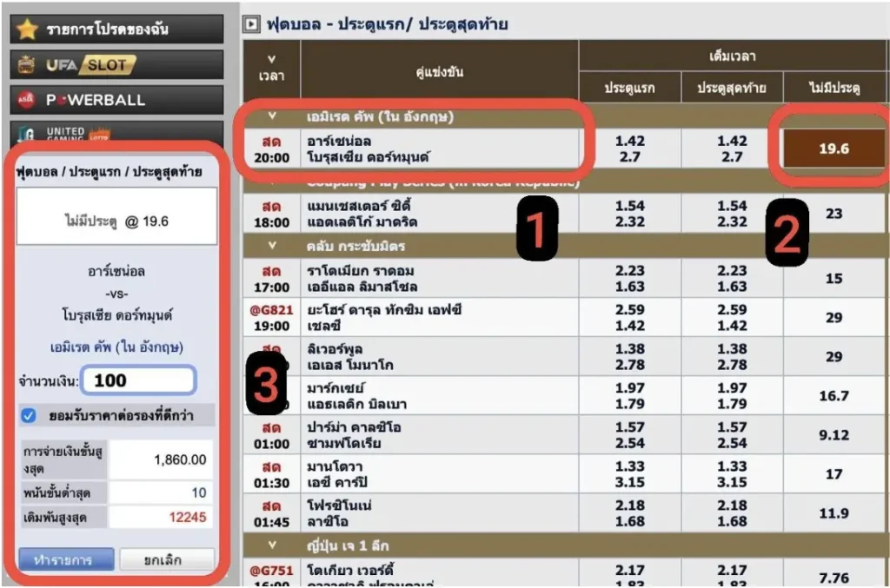Select first-goal odds 1.97 for มาร์กเซย์
Screen dimensions: 890x588
click(630, 388)
